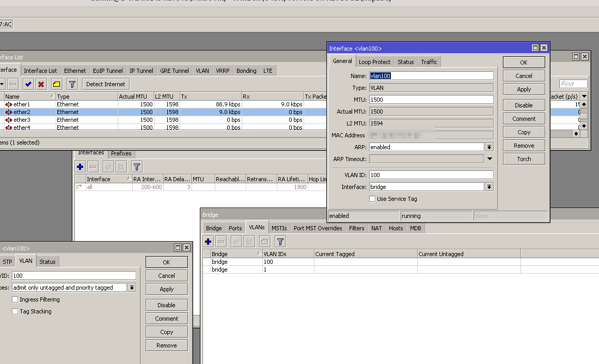Click filter funnel icon above the RA Interval table

click(x=136, y=167)
